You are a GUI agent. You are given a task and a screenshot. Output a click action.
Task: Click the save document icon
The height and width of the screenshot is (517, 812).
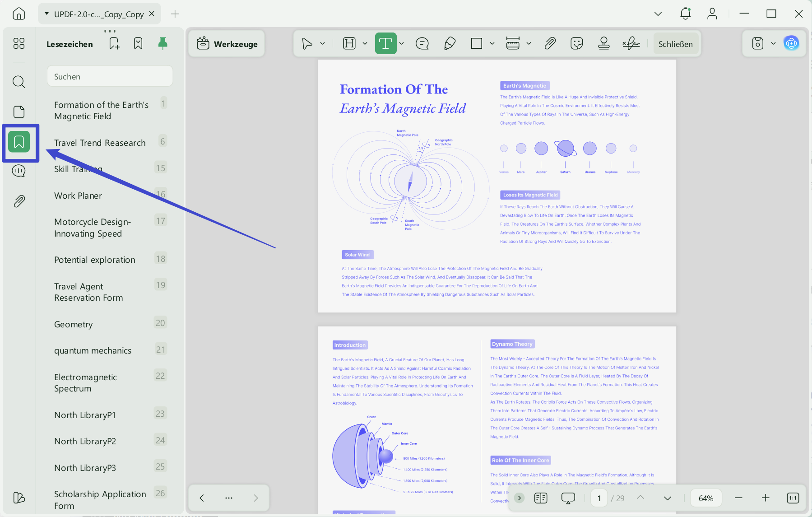coord(758,43)
